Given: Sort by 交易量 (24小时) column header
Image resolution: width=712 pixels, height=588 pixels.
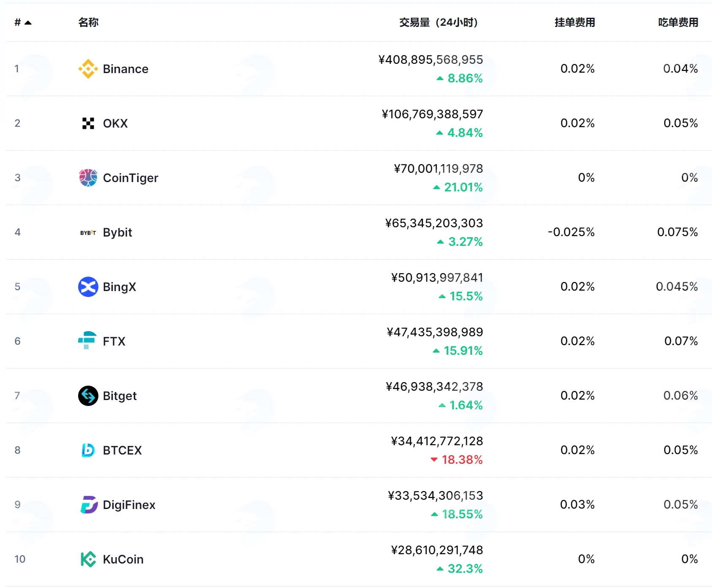Looking at the screenshot, I should (438, 22).
